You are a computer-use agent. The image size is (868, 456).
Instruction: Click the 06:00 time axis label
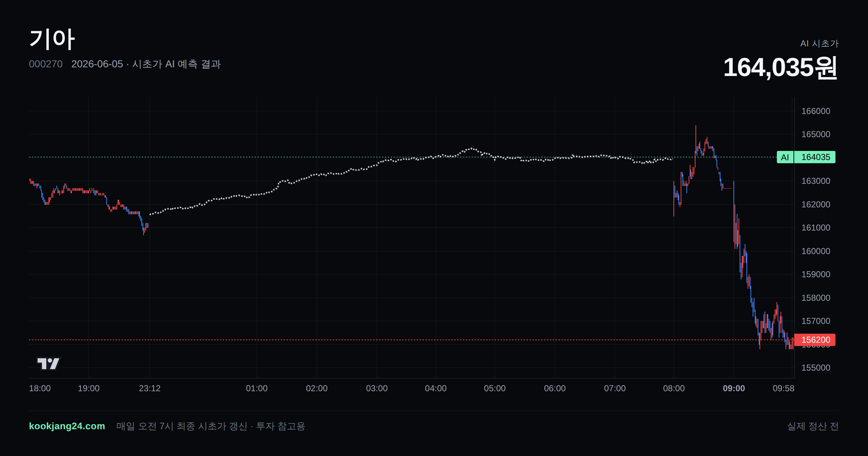(x=555, y=388)
